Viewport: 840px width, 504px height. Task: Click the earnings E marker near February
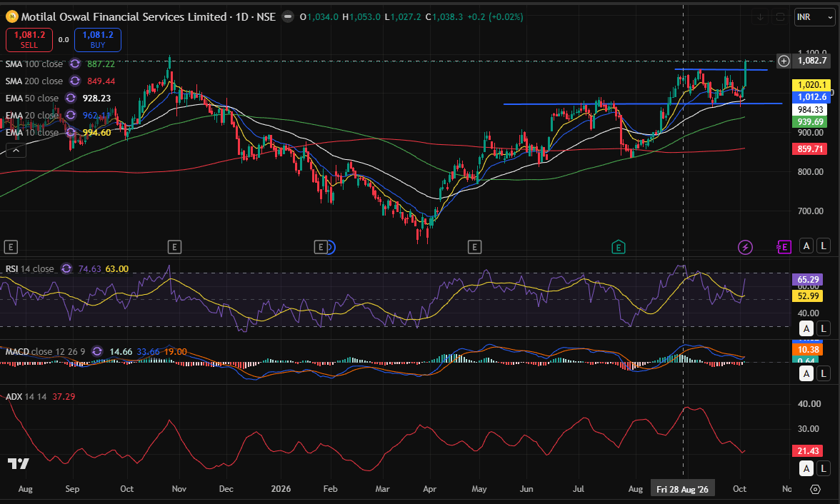coord(320,247)
